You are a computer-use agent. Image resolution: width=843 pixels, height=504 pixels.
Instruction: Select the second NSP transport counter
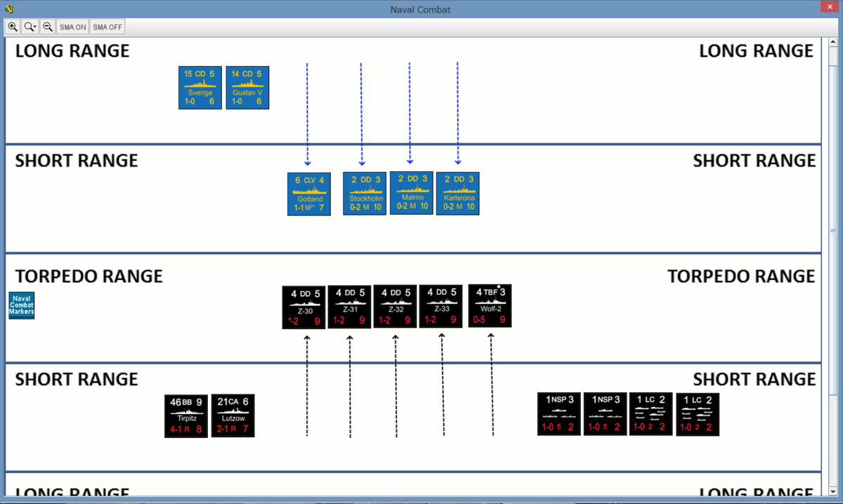(x=606, y=414)
